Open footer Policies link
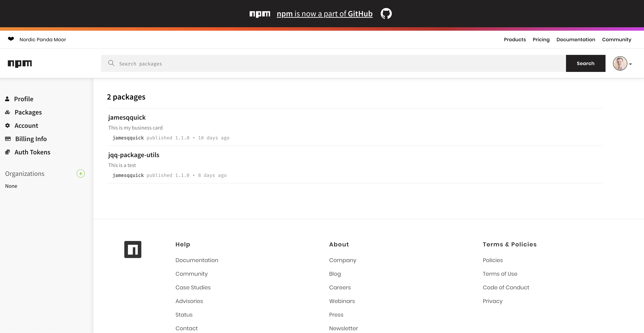Viewport: 644px width, 333px height. pos(492,260)
